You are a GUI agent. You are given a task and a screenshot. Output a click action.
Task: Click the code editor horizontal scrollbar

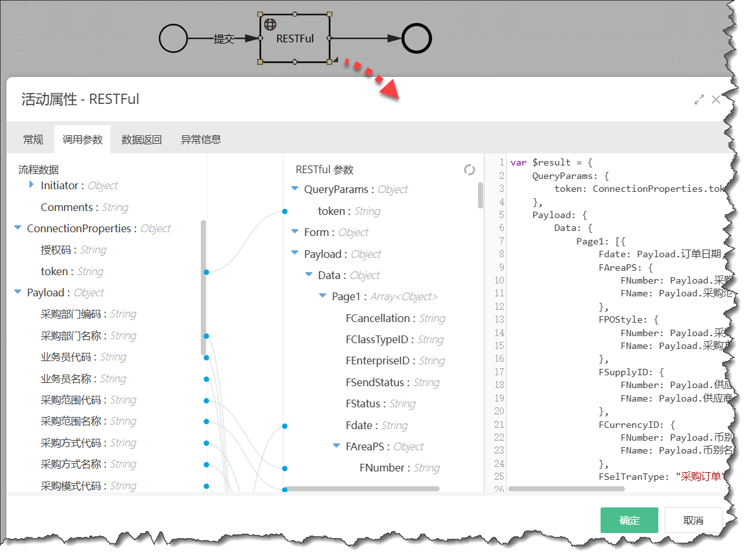(x=566, y=489)
